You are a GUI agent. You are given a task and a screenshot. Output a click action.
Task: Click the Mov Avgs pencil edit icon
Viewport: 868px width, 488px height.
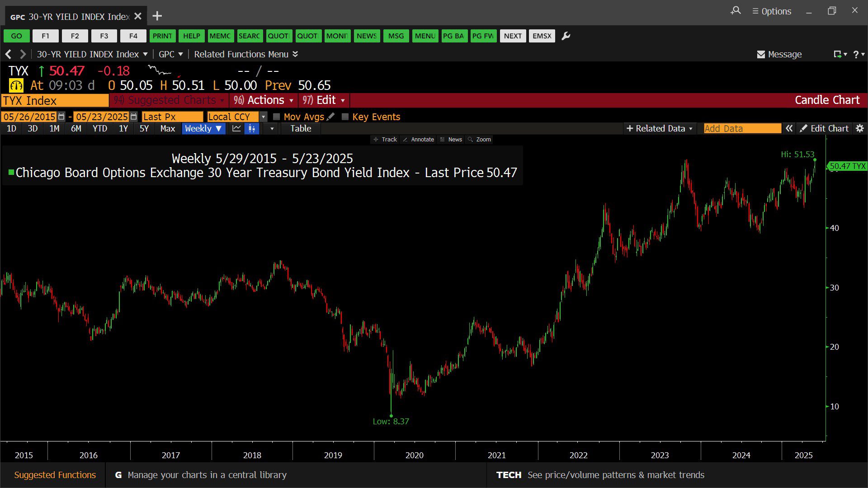point(331,117)
